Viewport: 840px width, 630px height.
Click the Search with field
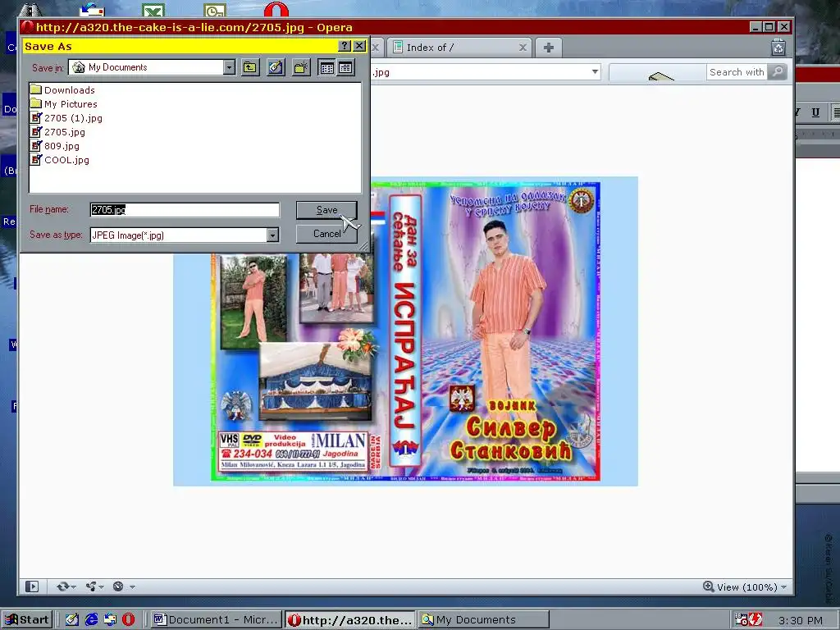coord(737,72)
